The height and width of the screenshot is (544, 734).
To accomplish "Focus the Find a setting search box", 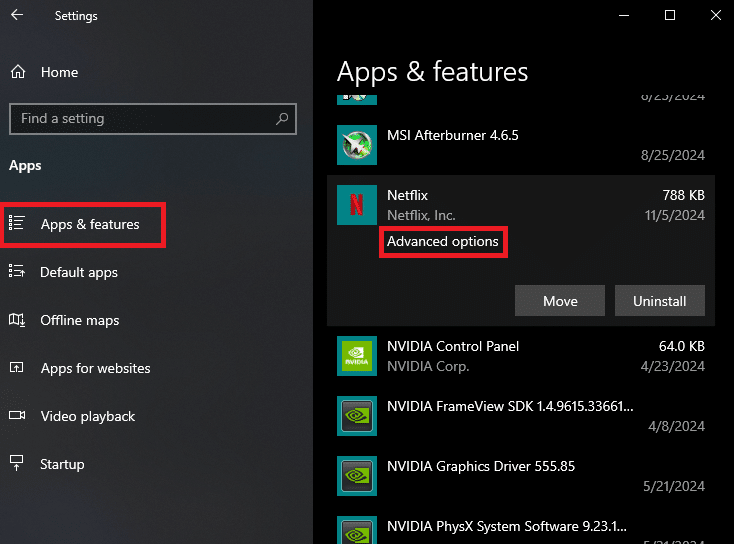I will 140,118.
